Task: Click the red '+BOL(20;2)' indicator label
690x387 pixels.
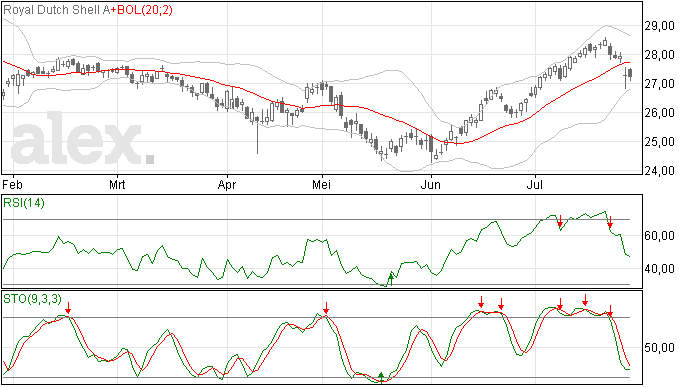Action: [141, 10]
